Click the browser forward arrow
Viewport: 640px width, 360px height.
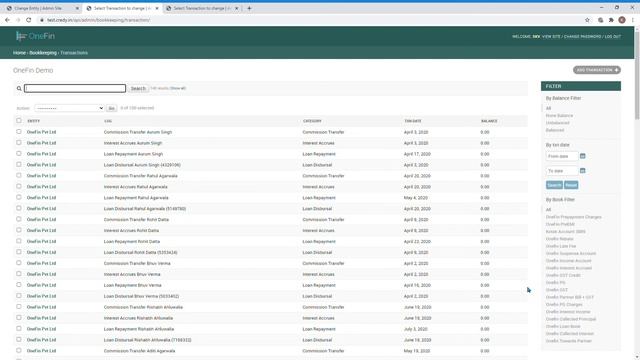click(x=18, y=20)
